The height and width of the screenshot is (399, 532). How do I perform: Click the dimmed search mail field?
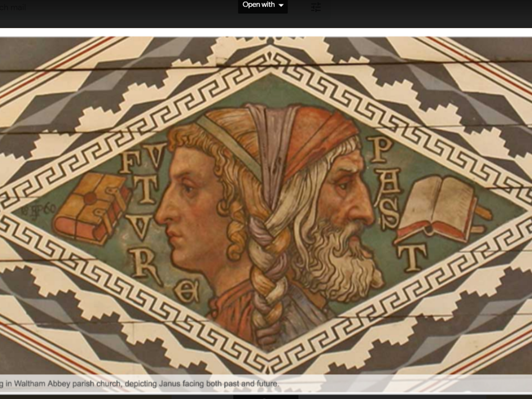[x=13, y=7]
